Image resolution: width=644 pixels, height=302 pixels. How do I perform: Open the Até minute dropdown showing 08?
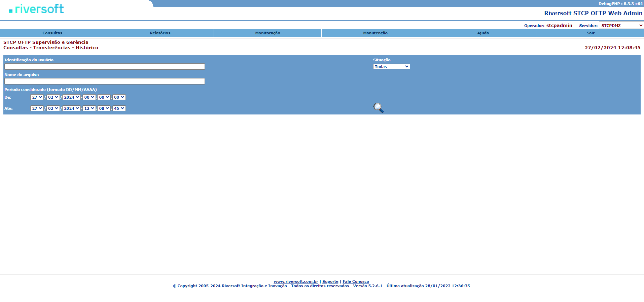104,108
